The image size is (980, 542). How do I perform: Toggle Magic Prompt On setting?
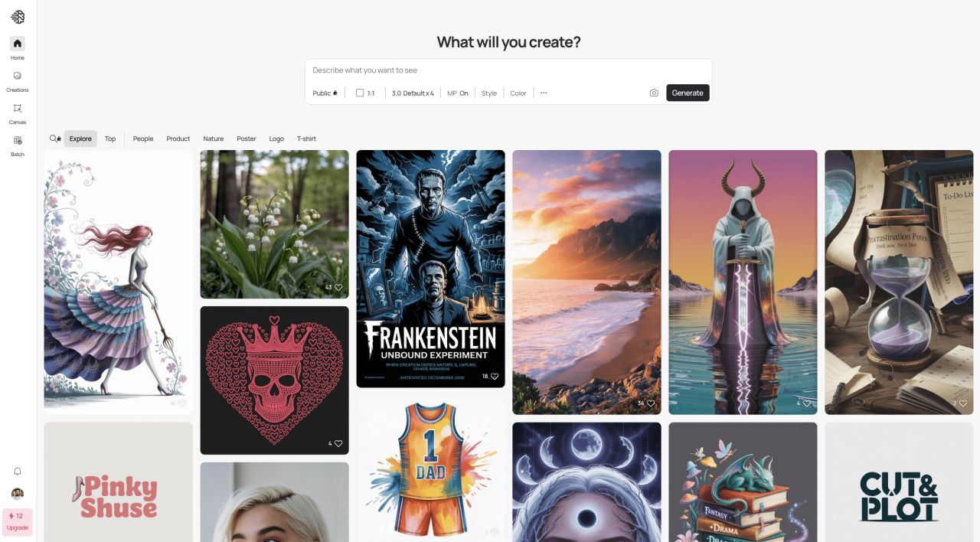[x=458, y=93]
